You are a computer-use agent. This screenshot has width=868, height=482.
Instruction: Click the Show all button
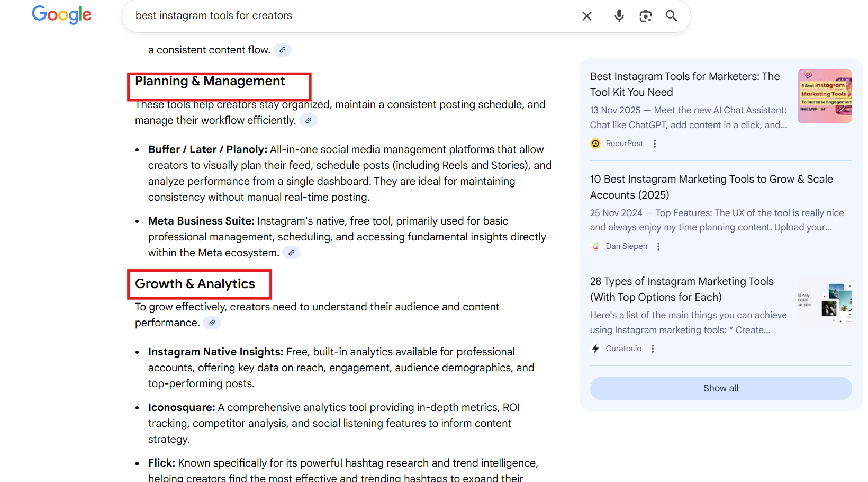[720, 388]
